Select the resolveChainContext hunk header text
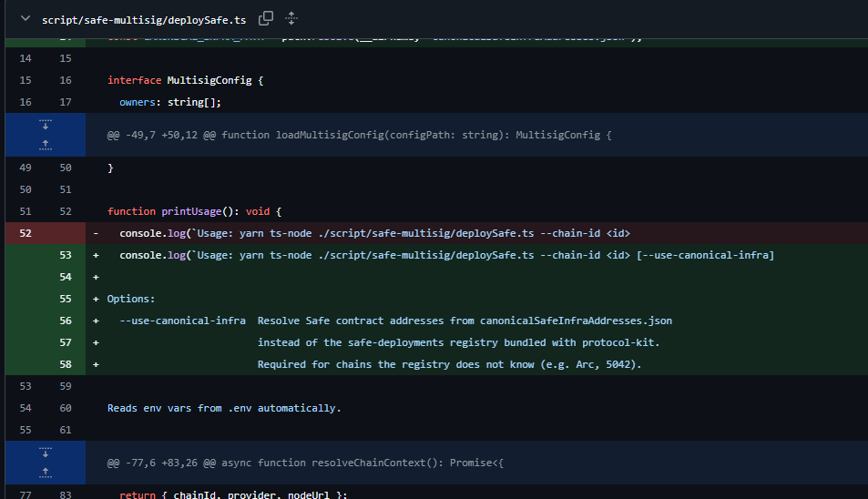The width and height of the screenshot is (868, 499). click(x=305, y=463)
